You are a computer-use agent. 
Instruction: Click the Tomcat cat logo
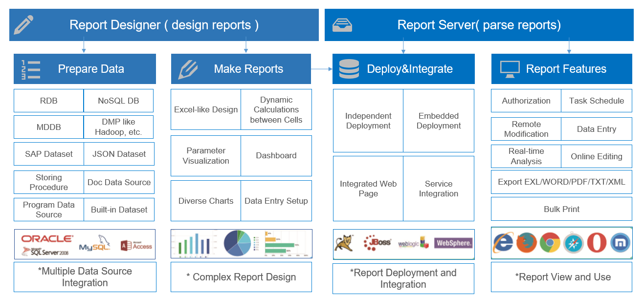344,242
